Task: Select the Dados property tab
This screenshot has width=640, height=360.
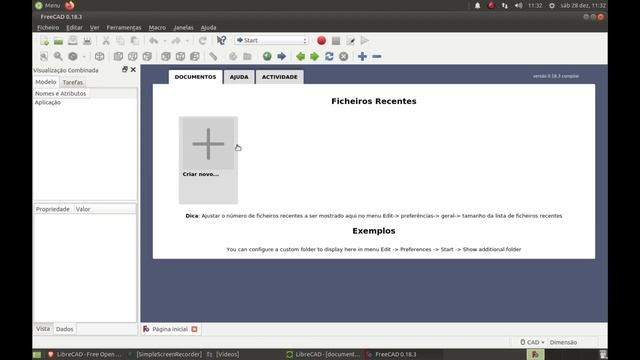Action: point(64,329)
